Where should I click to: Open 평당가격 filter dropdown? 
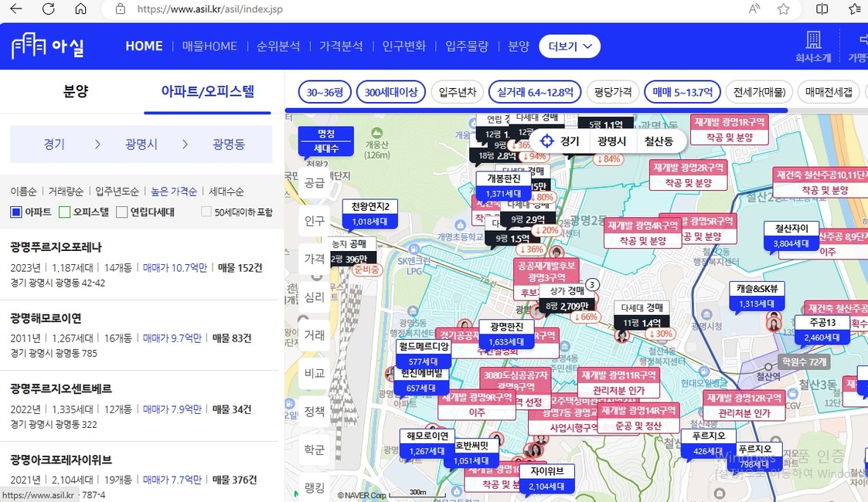click(x=613, y=93)
